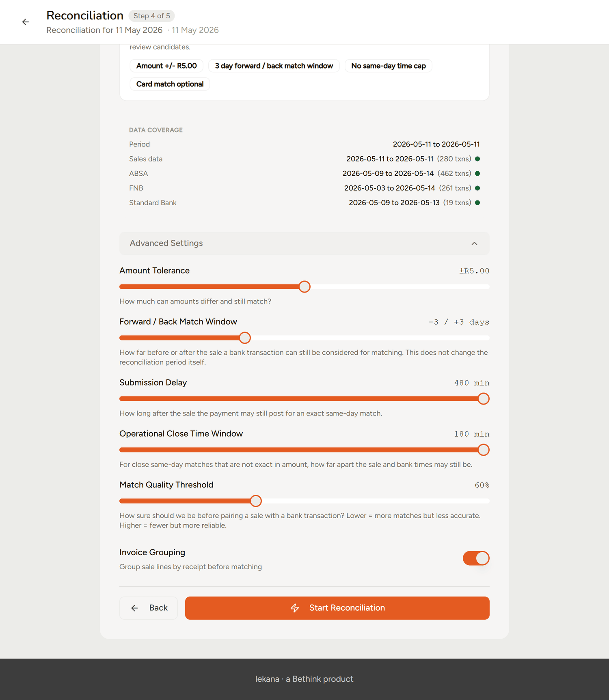Viewport: 609px width, 700px height.
Task: Collapse Advanced Settings with the chevron
Action: (x=474, y=243)
